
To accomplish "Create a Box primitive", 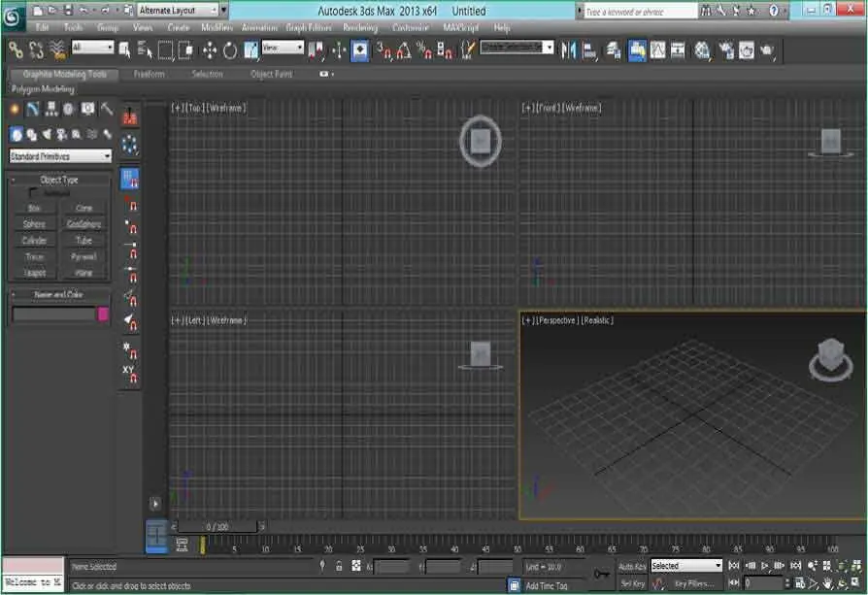I will tap(34, 208).
